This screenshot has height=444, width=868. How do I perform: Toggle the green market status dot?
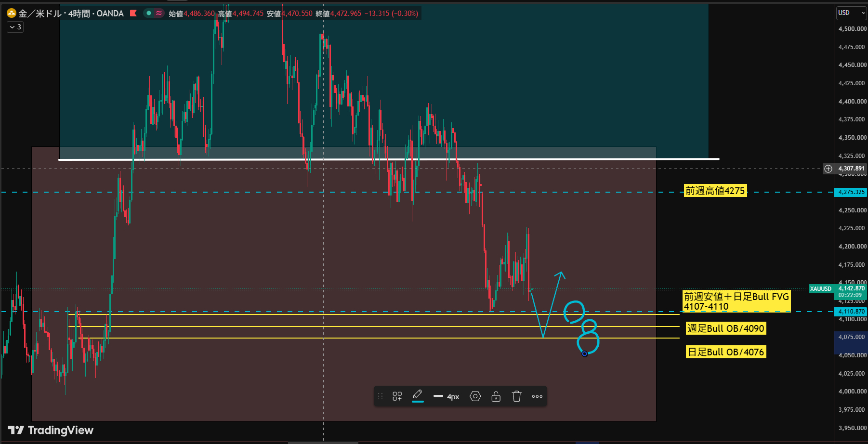click(149, 13)
